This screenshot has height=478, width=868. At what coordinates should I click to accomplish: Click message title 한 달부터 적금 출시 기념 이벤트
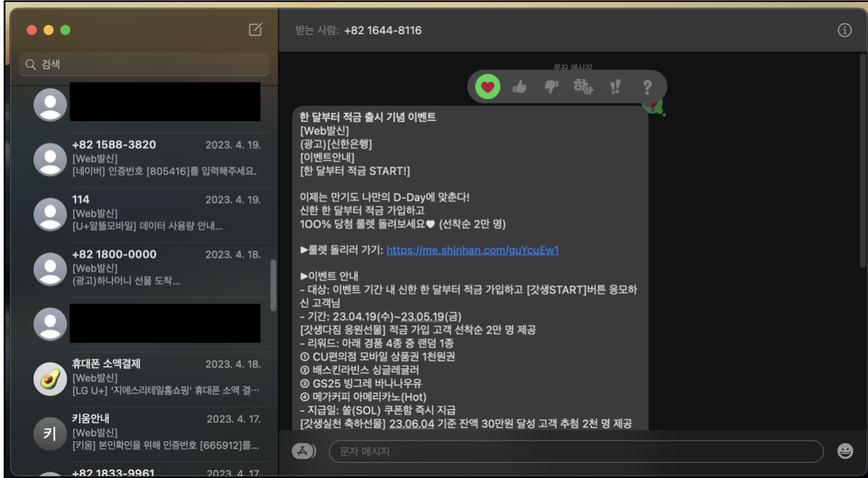pyautogui.click(x=368, y=117)
